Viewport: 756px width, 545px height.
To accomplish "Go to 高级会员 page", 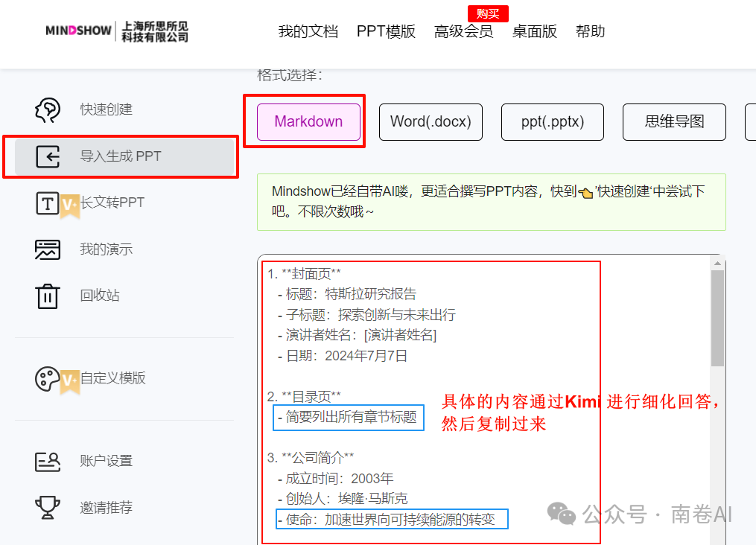I will tap(463, 31).
